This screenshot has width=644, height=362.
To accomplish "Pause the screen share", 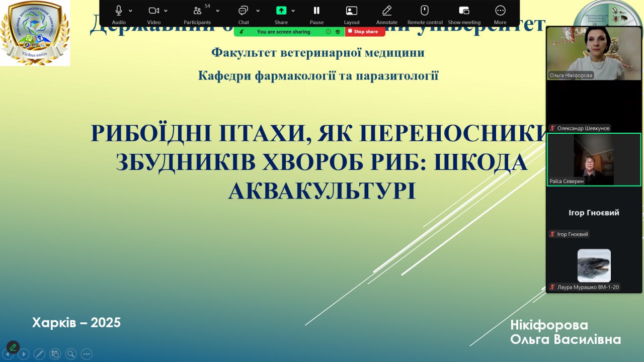I will tap(316, 11).
